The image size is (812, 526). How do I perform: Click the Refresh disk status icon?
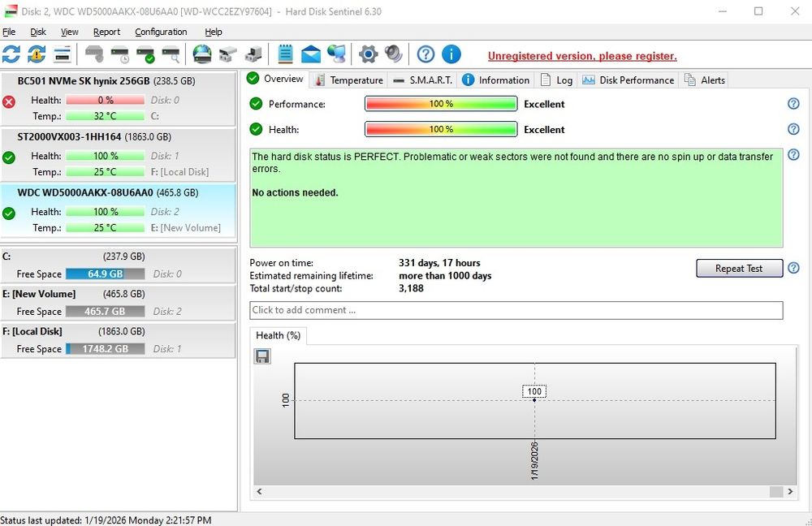point(11,54)
